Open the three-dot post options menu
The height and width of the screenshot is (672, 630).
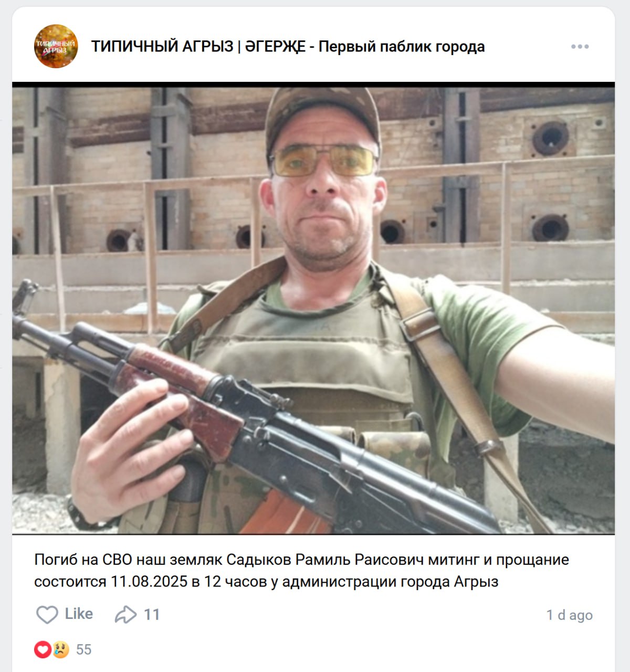(x=580, y=47)
